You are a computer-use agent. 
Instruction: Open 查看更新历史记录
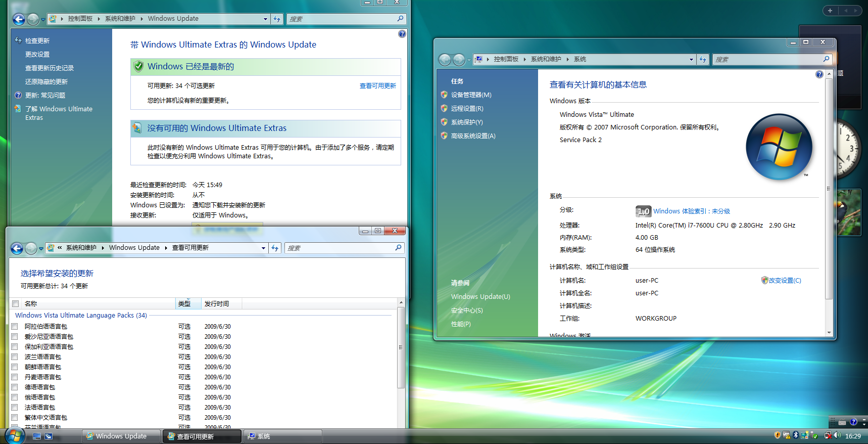(50, 68)
